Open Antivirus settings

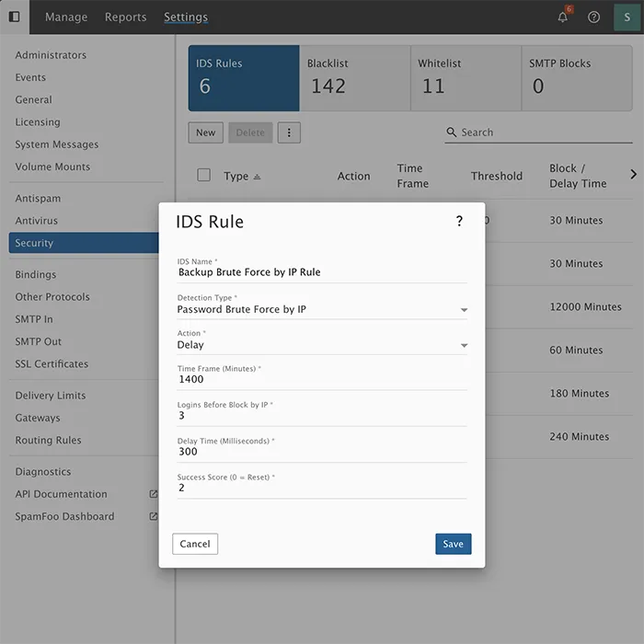37,221
